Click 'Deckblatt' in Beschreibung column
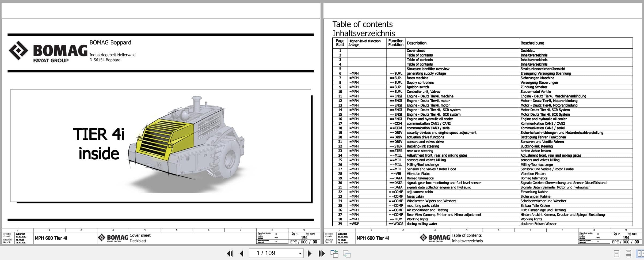644x260 pixels. point(528,51)
